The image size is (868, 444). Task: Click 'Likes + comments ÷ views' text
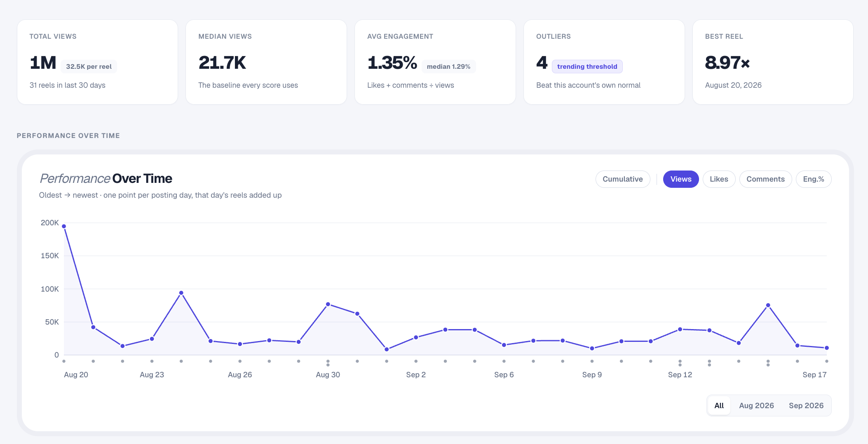411,85
